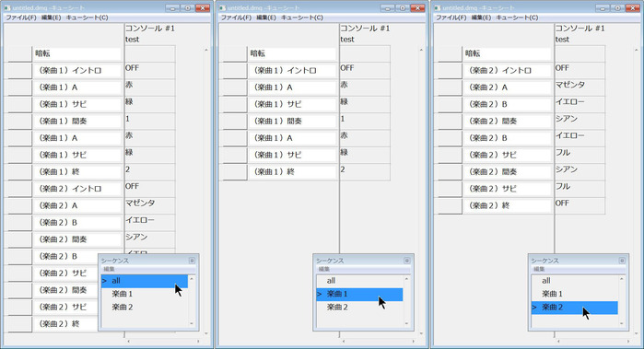Image resolution: width=644 pixels, height=349 pixels.
Task: Click the app icon in the left window title bar
Action: coord(8,7)
